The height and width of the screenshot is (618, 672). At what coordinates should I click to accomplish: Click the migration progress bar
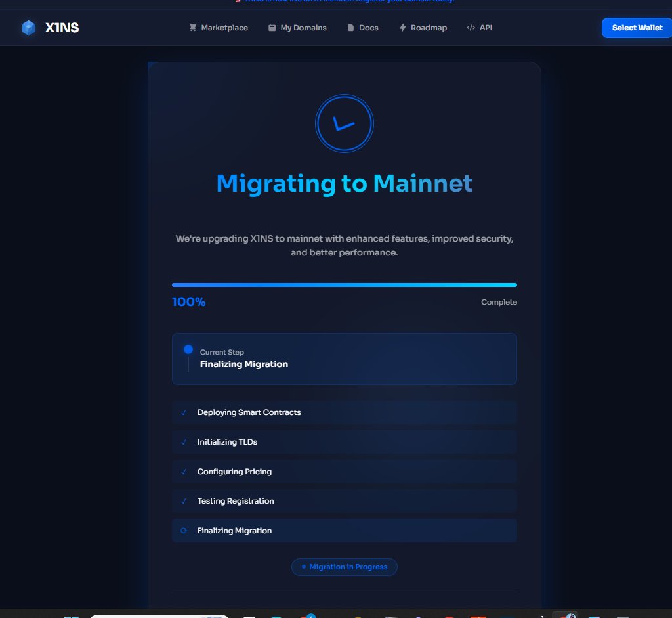pyautogui.click(x=344, y=285)
